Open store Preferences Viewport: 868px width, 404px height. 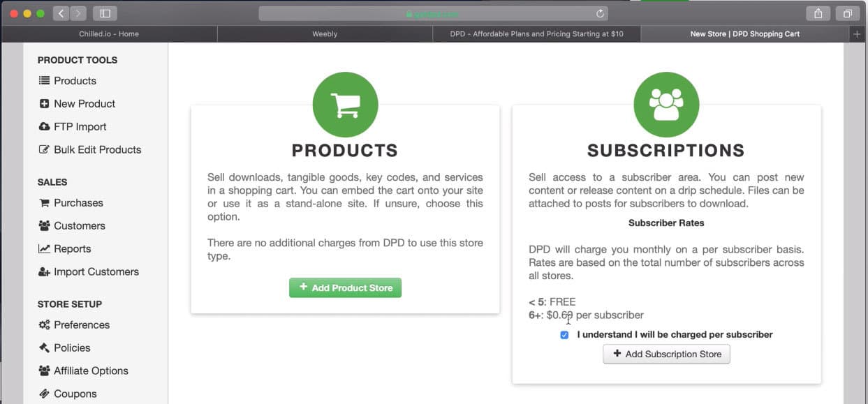(x=81, y=325)
